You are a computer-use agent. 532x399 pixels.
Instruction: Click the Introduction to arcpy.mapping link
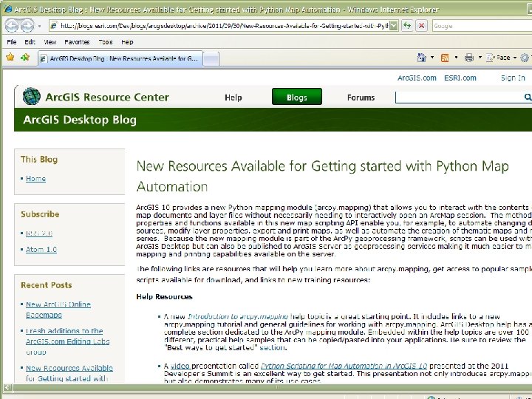(238, 316)
